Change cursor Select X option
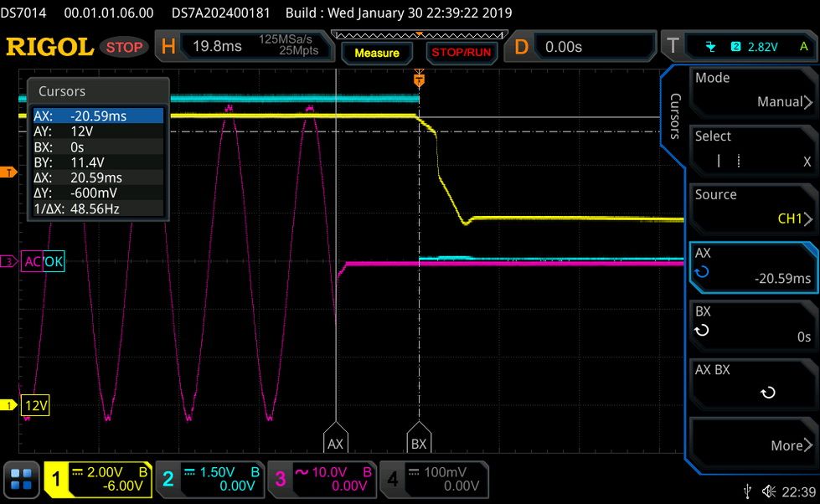This screenshot has width=820, height=504. [753, 150]
